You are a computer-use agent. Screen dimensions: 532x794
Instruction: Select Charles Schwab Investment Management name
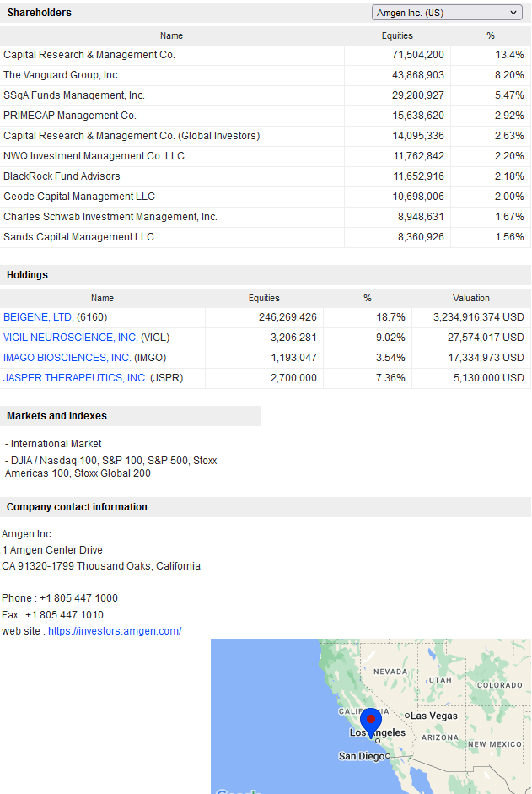(x=110, y=217)
